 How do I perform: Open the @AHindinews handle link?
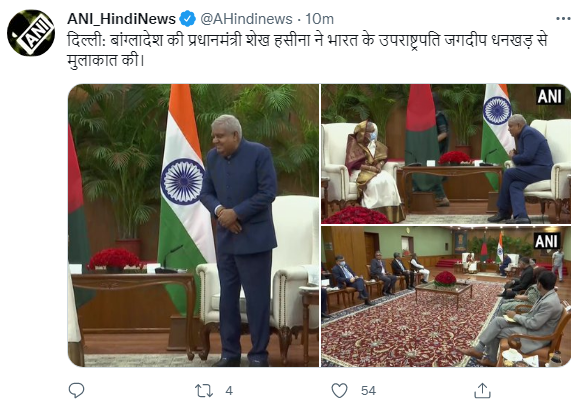tap(247, 19)
